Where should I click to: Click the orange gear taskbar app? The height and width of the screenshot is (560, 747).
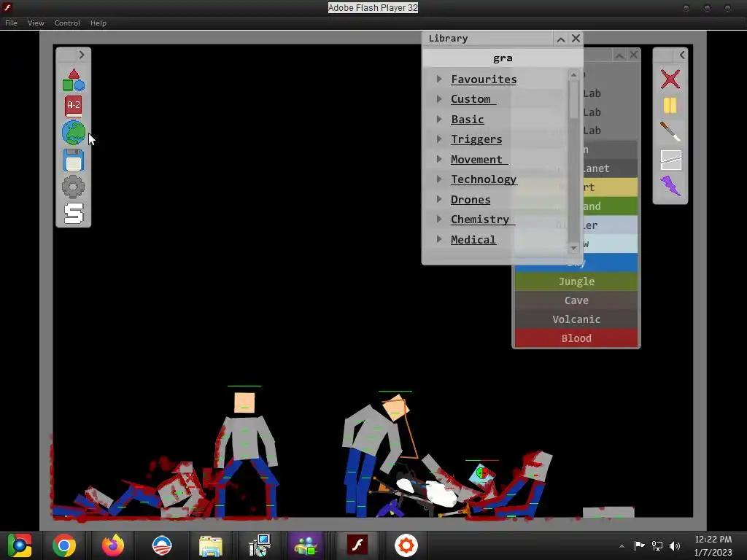pos(406,545)
